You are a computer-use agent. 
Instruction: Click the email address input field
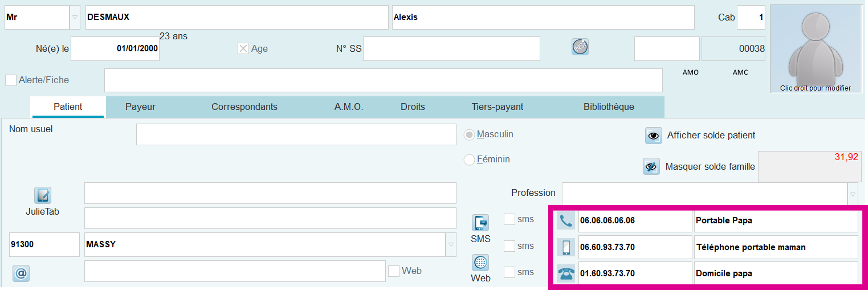(235, 271)
